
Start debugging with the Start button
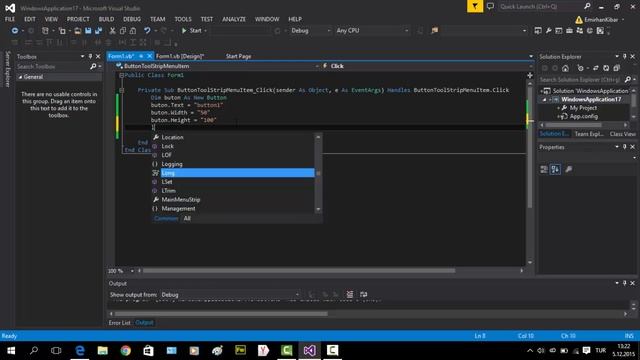tap(192, 31)
